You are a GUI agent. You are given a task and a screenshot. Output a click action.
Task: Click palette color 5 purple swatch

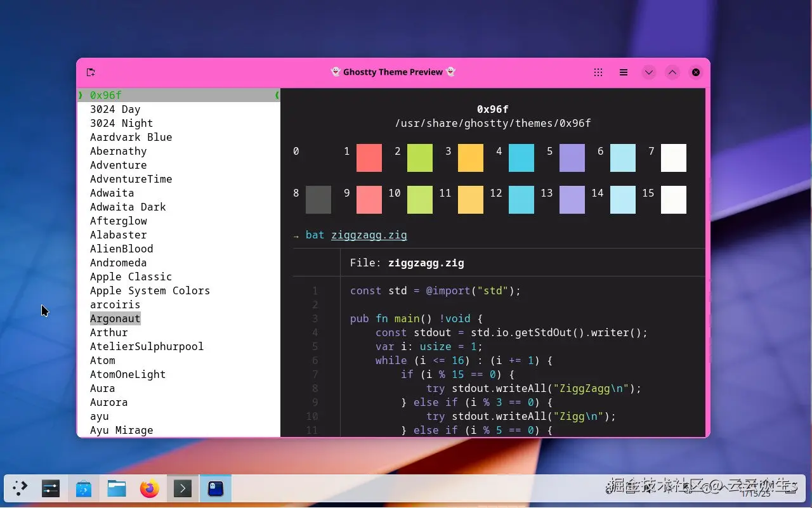pyautogui.click(x=572, y=158)
